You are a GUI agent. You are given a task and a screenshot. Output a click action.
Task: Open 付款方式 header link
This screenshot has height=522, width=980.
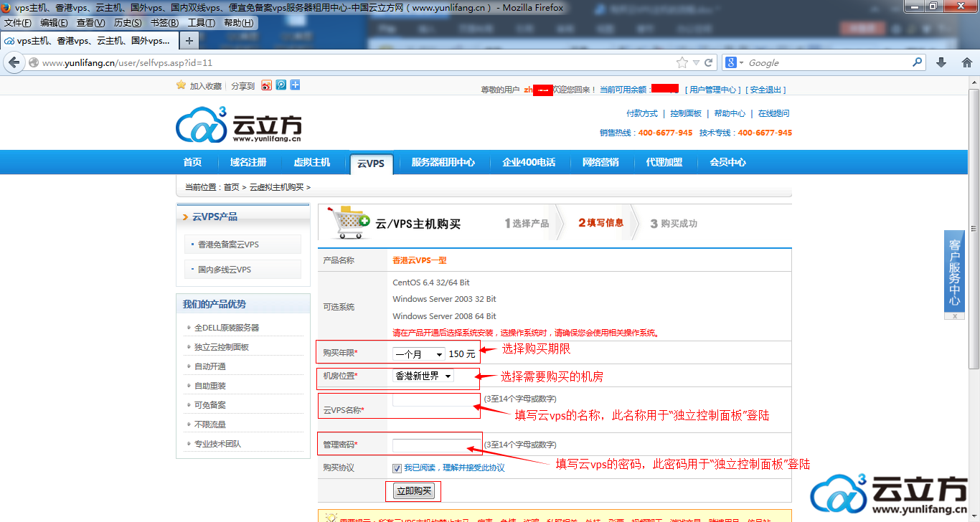642,113
